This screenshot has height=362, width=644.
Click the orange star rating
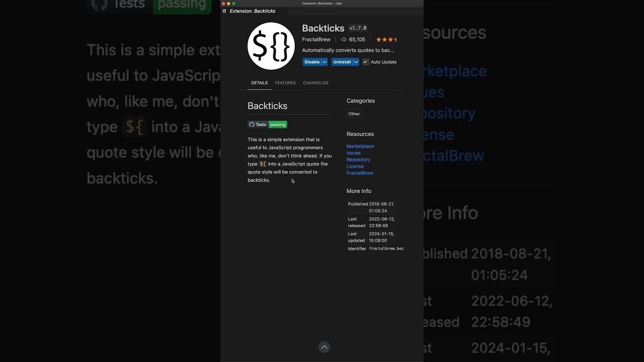(x=386, y=40)
